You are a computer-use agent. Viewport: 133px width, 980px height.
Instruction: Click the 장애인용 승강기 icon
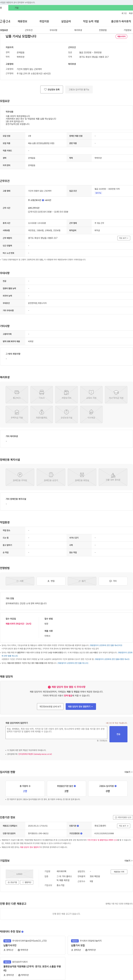(x=51, y=477)
